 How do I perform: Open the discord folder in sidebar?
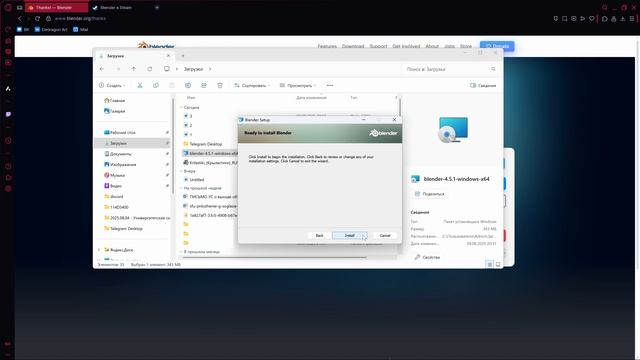[113, 196]
